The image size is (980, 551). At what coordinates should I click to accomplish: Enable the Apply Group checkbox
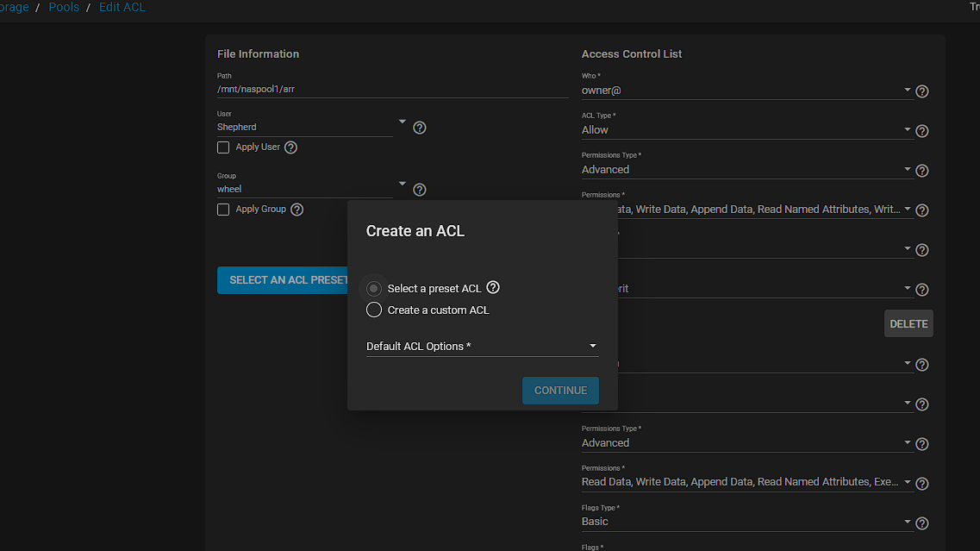pos(223,210)
